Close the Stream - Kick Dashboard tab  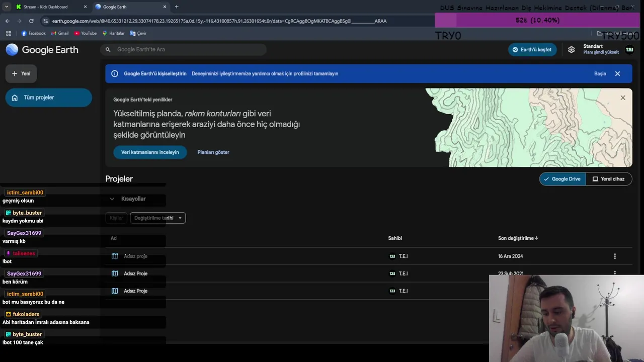pos(85,7)
